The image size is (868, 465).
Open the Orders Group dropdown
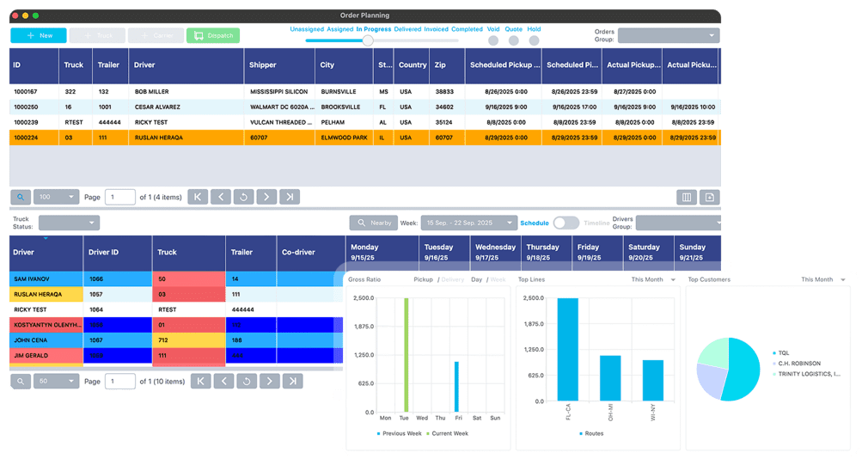click(669, 36)
